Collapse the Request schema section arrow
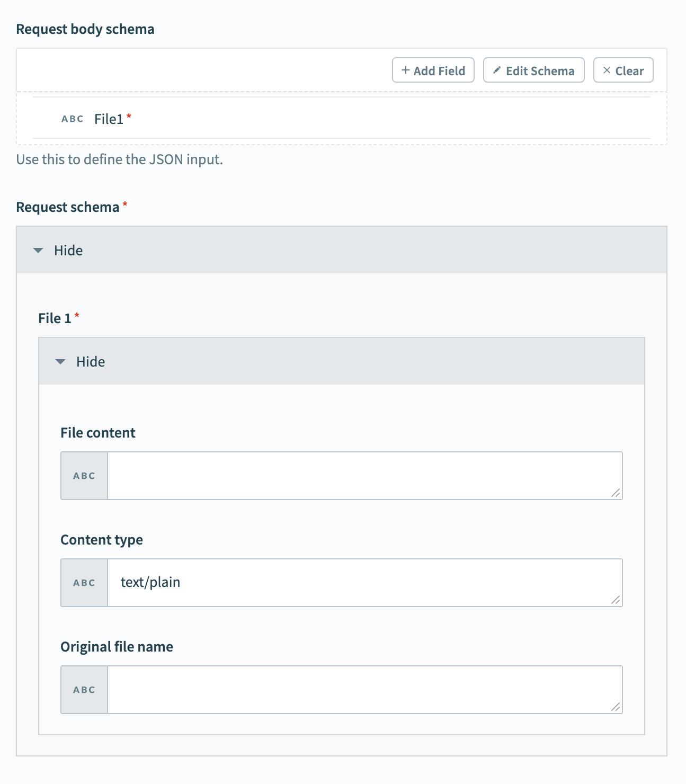Viewport: 686px width, 784px height. pos(38,251)
